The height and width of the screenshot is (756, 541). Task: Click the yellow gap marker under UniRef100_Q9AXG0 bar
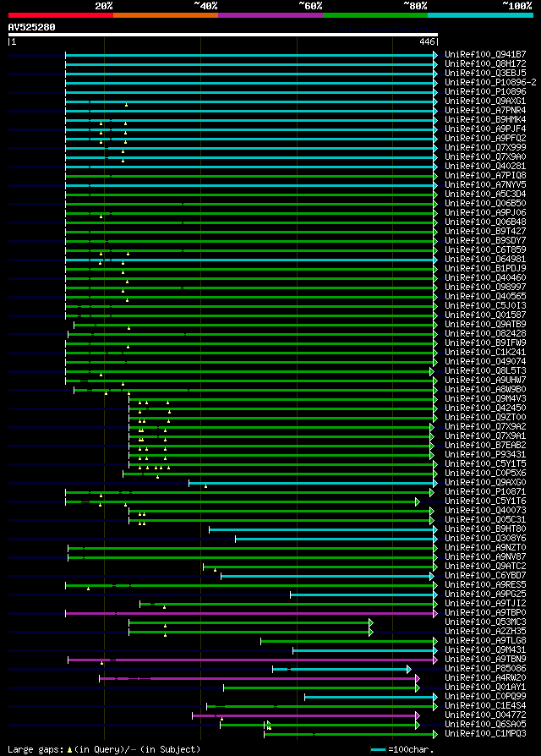205,486
